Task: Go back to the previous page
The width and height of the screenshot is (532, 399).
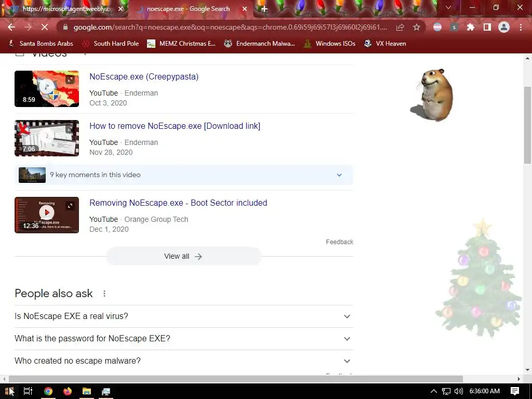Action: click(11, 27)
